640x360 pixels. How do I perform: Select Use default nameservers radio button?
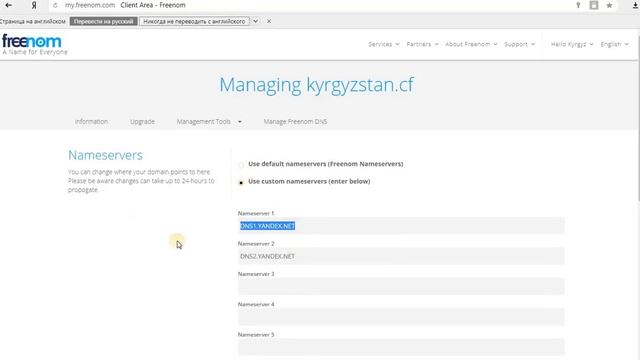pos(241,165)
